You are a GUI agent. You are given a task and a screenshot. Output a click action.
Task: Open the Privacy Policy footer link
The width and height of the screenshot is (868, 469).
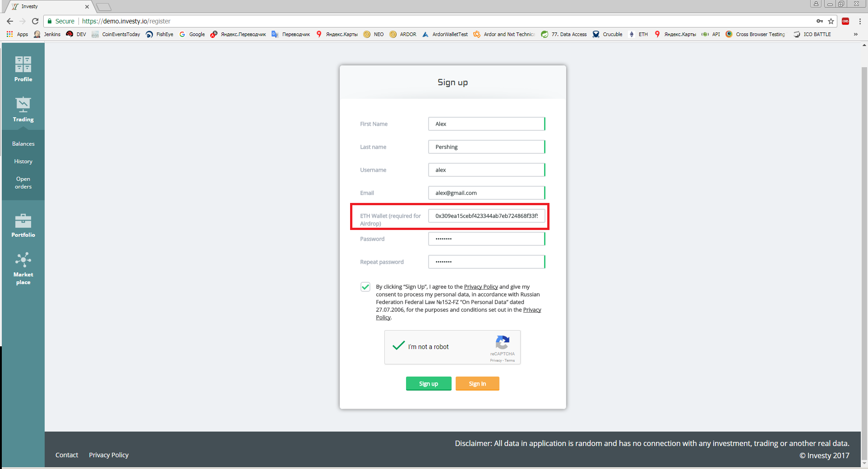pos(109,455)
